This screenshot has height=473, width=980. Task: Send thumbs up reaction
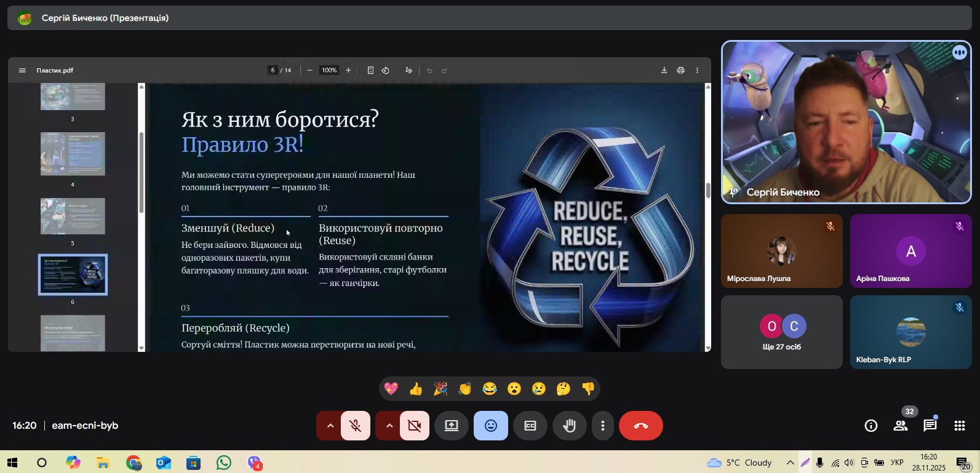pos(416,389)
